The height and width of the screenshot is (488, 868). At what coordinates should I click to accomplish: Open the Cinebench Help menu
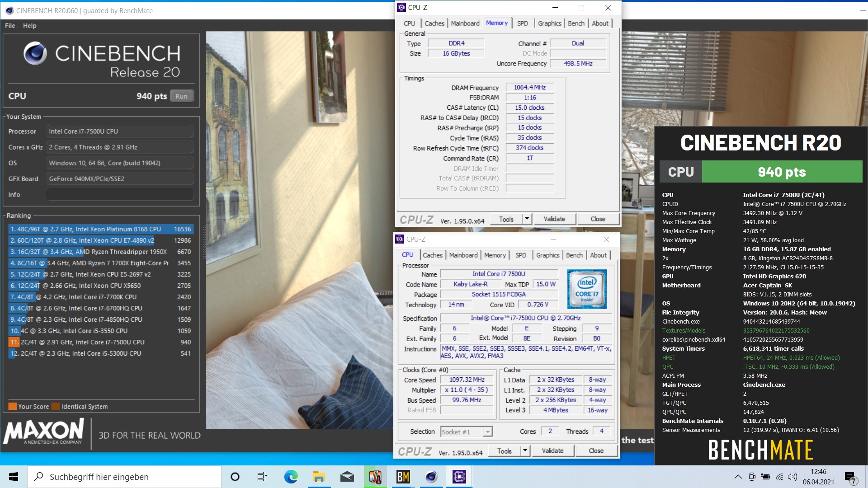click(30, 26)
